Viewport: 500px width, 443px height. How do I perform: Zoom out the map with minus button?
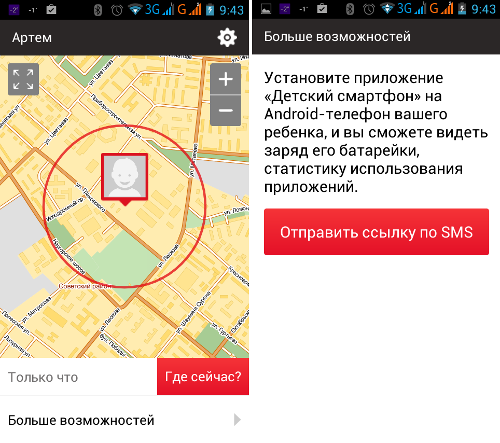pos(226,110)
